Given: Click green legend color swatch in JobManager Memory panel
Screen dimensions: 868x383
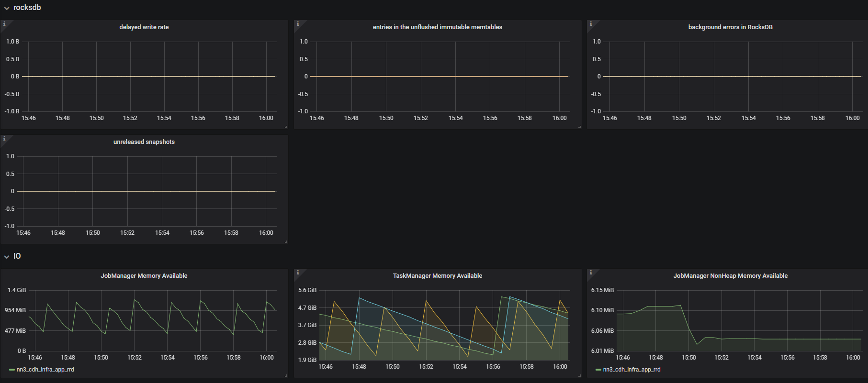Looking at the screenshot, I should point(11,370).
